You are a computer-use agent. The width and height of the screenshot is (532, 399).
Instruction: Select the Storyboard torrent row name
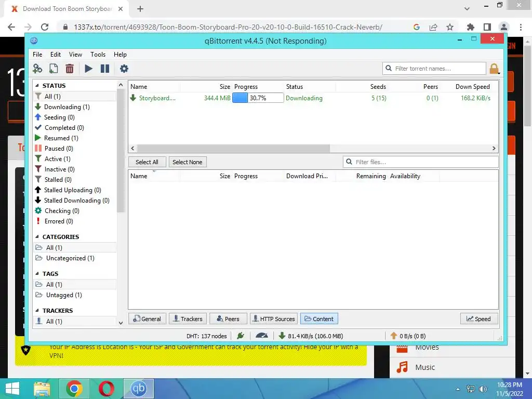pos(157,98)
